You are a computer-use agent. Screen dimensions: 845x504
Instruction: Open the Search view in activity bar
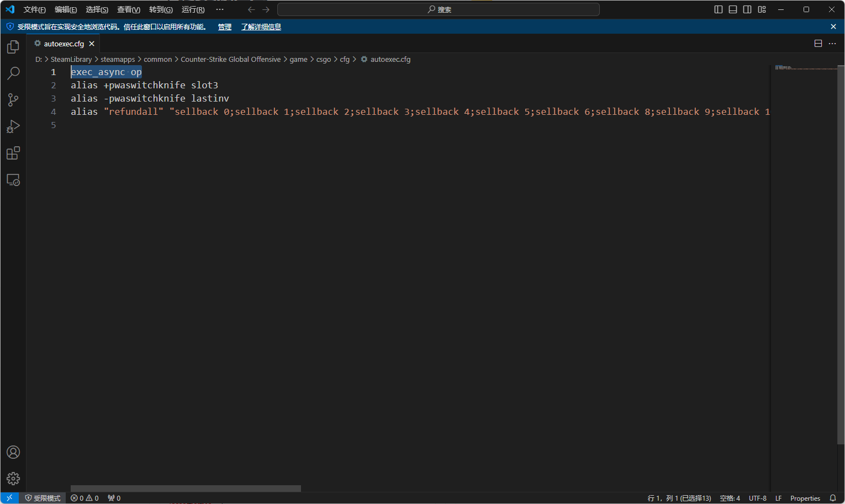13,73
